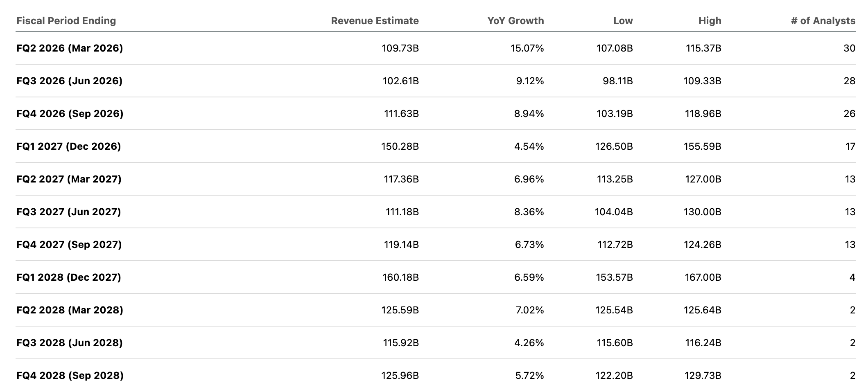Click the high estimate 155.59B
This screenshot has width=868, height=392.
click(702, 146)
